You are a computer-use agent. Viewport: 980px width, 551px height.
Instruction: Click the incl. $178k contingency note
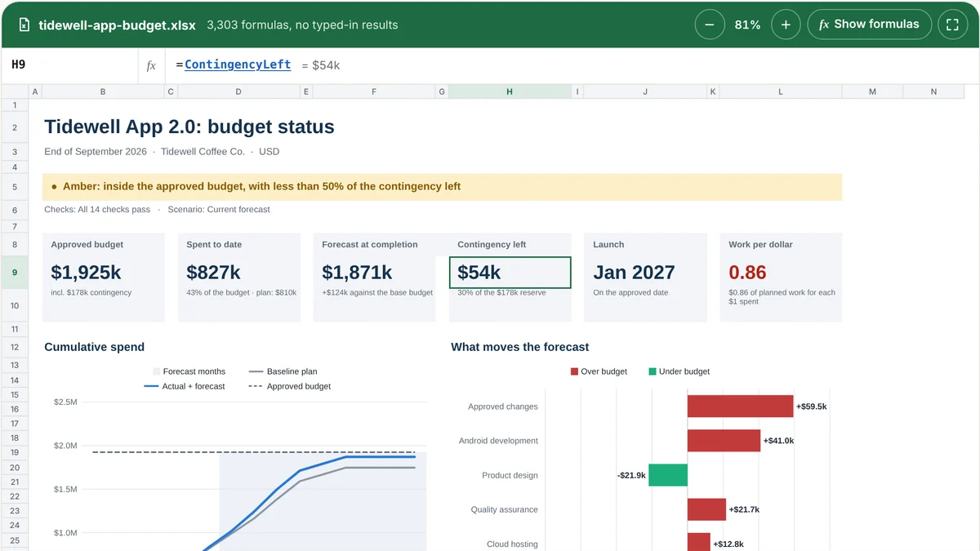point(91,292)
